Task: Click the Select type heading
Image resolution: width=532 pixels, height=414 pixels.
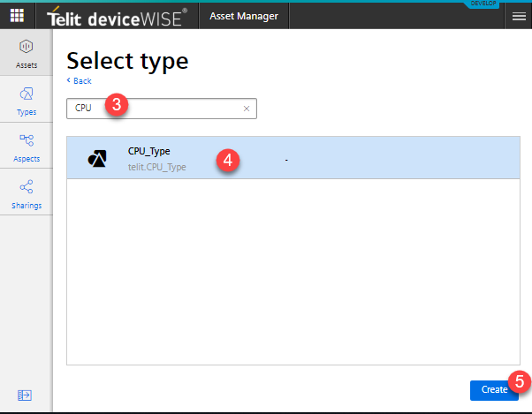Action: 127,61
